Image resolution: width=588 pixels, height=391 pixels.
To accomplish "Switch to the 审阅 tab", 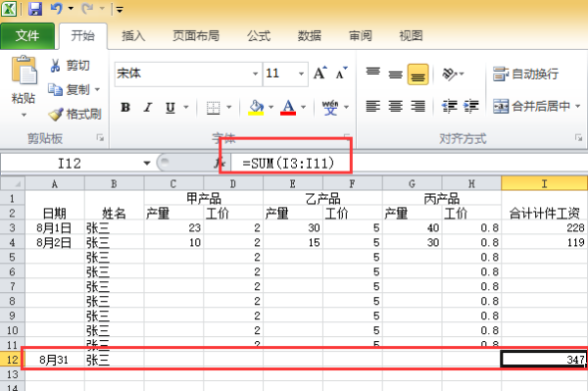I will (361, 36).
